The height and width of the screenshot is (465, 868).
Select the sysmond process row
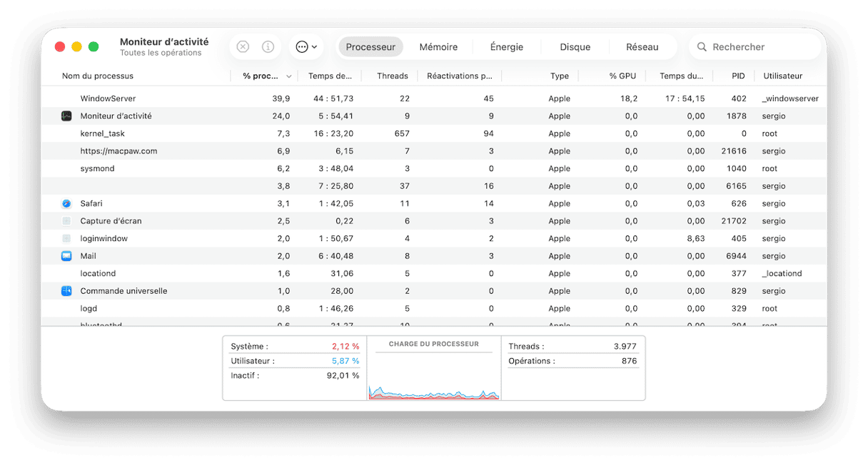[x=434, y=168]
